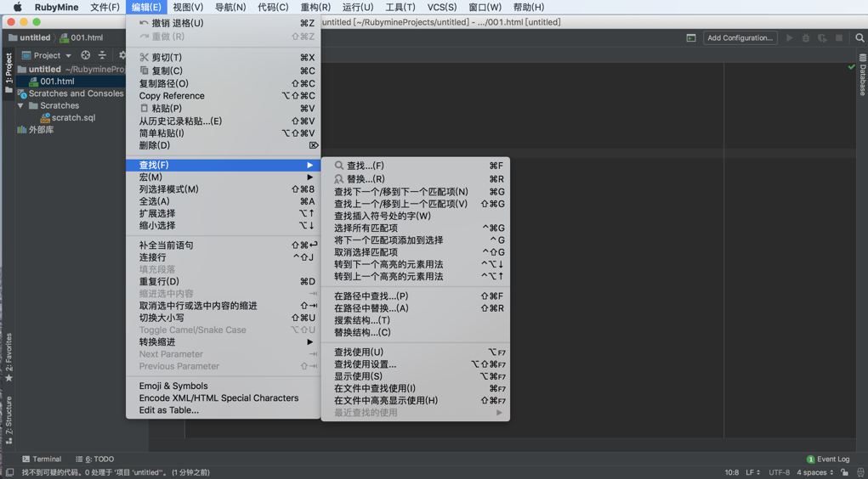Open the Apple menu

[17, 7]
